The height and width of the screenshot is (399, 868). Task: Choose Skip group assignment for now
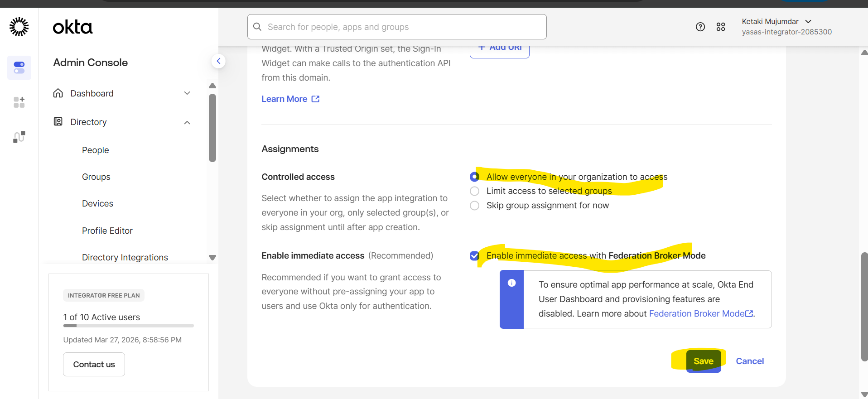pos(474,206)
